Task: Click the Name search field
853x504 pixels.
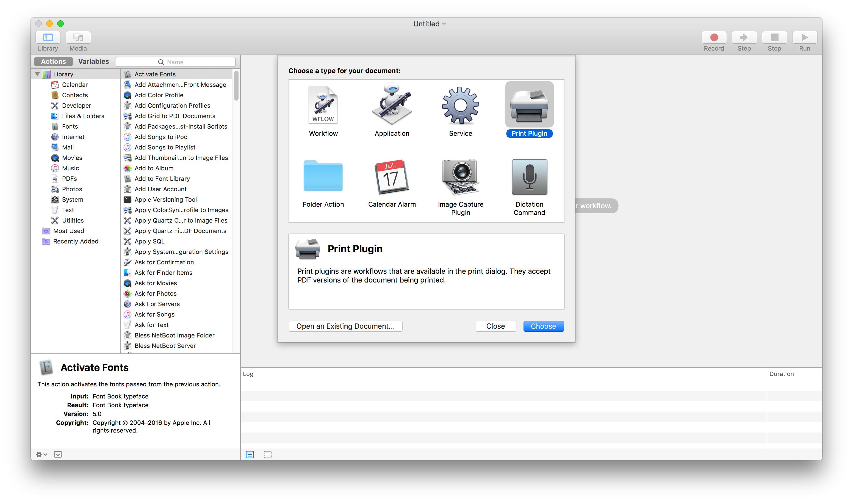Action: (176, 62)
